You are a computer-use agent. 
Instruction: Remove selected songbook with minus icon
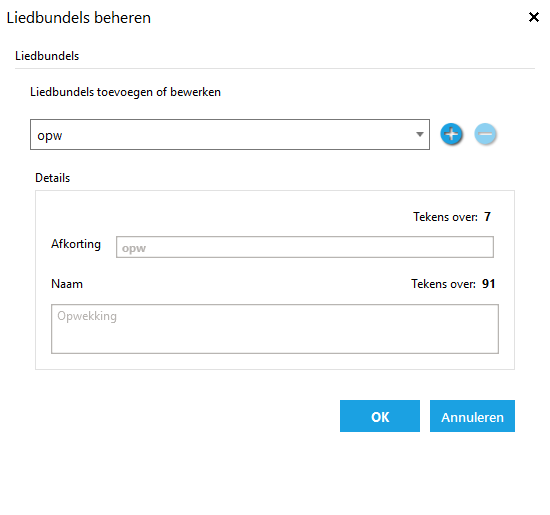(x=485, y=134)
